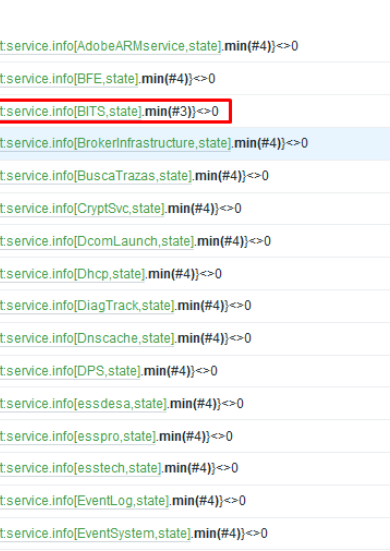The height and width of the screenshot is (551, 390).
Task: Open the DiagTrack service.info trigger link
Action: point(87,306)
